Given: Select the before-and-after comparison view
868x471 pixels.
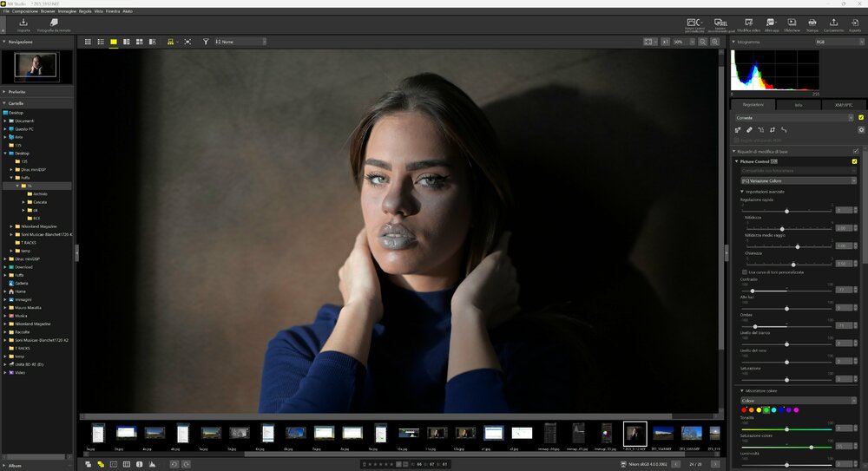Looking at the screenshot, I should click(152, 42).
